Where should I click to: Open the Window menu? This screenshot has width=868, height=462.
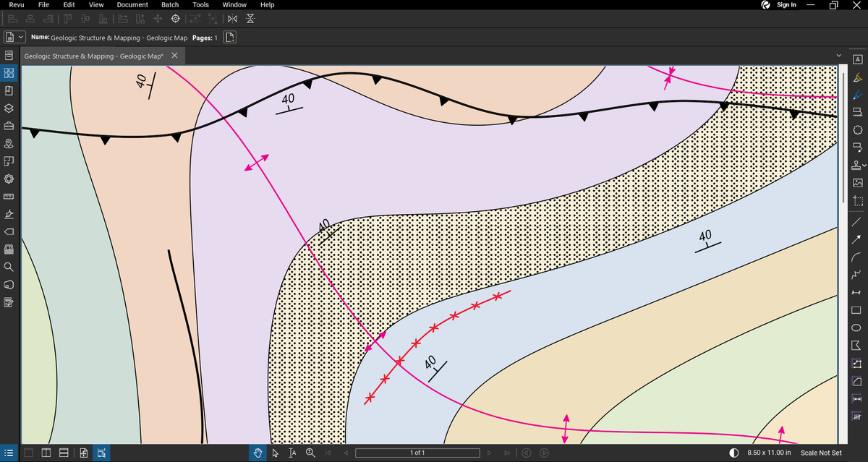click(234, 5)
